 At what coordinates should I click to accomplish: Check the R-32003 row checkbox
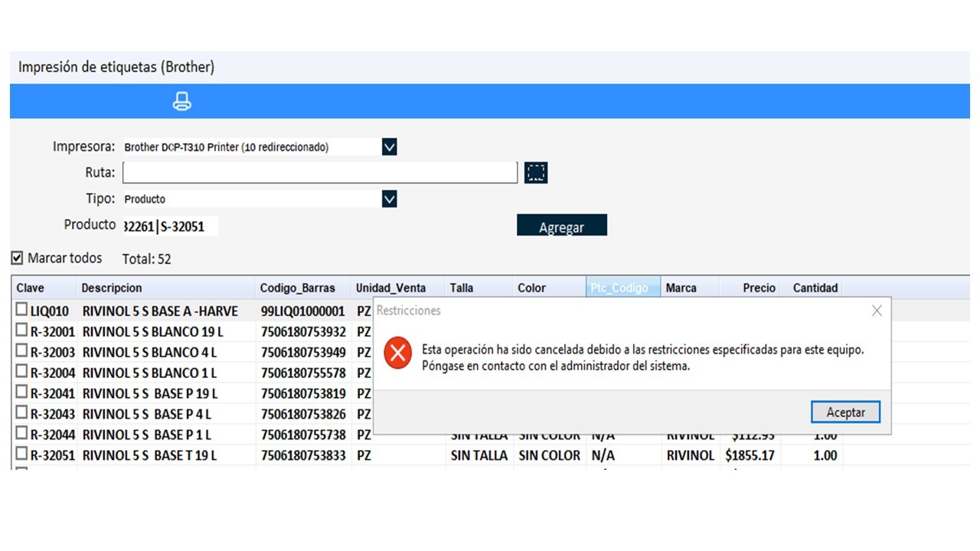coord(22,351)
